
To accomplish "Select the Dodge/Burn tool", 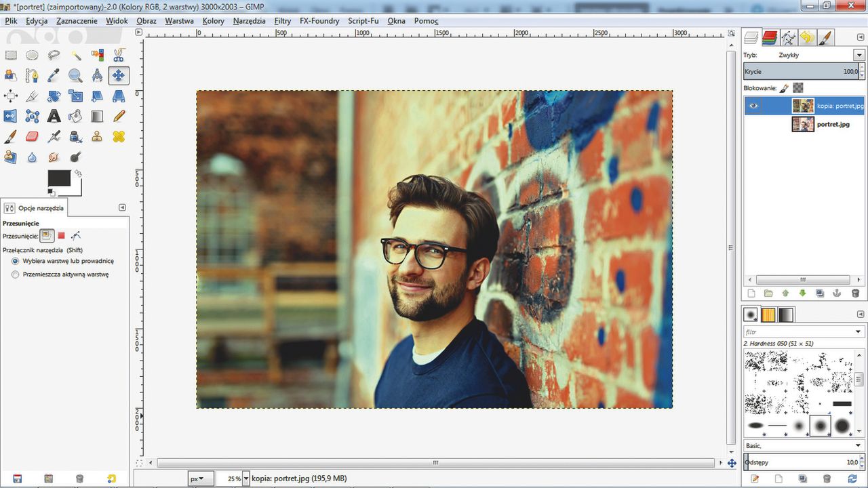I will click(75, 157).
